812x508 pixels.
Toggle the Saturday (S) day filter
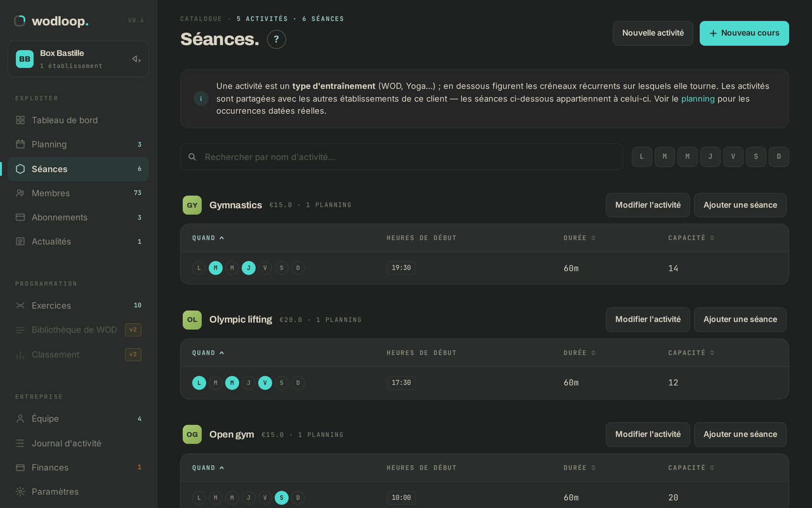756,156
